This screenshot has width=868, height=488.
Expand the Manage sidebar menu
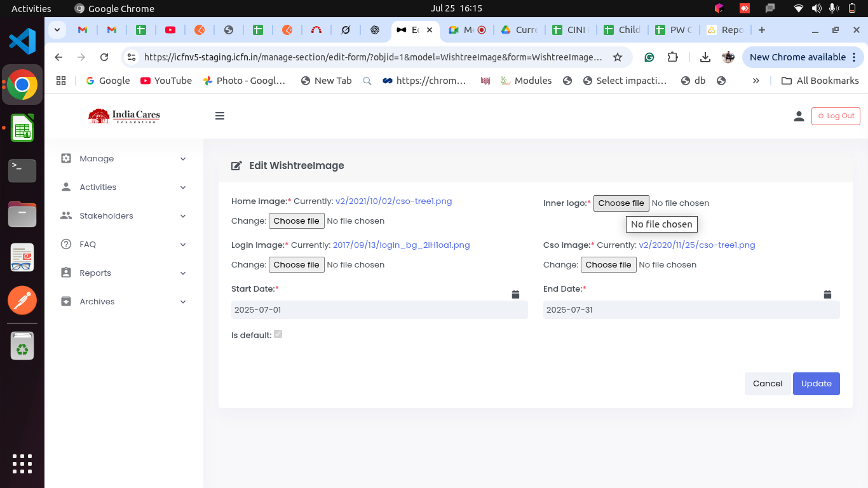124,159
